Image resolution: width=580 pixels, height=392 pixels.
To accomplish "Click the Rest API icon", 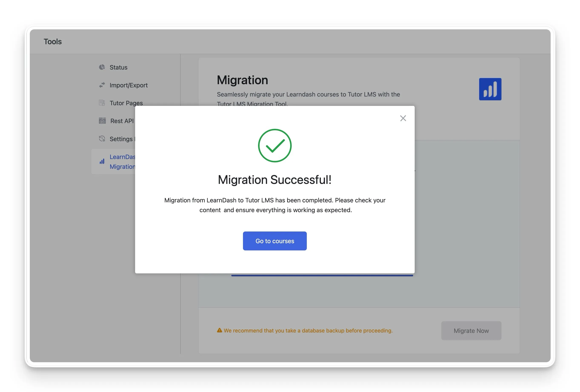I will click(102, 121).
